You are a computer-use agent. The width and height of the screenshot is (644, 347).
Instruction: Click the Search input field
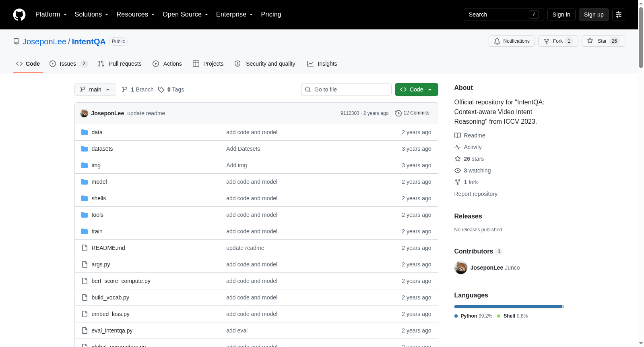click(504, 15)
